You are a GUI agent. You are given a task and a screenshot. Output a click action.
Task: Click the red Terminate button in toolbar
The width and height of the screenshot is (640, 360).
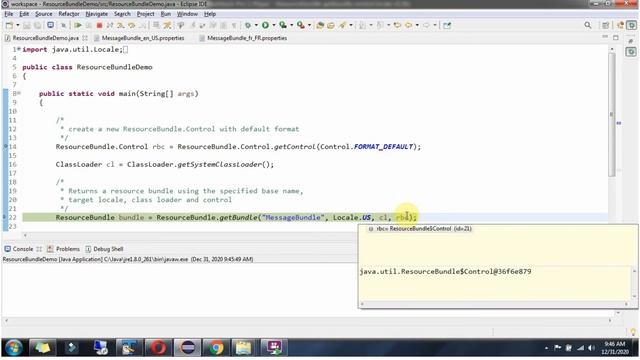[99, 25]
